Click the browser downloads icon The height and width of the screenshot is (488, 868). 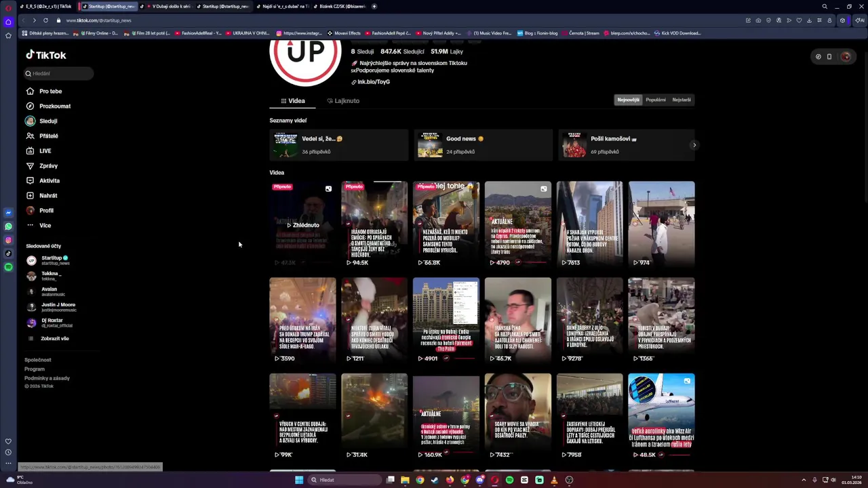coord(809,20)
